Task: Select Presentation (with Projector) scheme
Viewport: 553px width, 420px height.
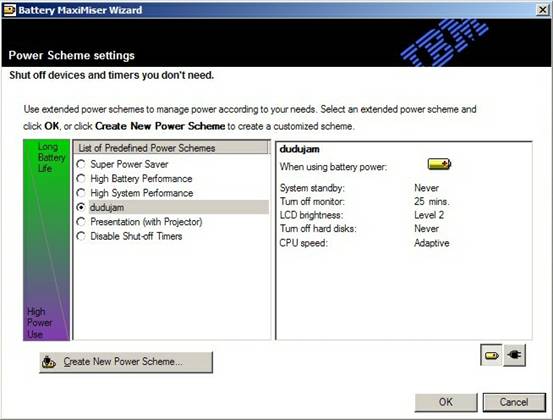Action: coord(139,222)
